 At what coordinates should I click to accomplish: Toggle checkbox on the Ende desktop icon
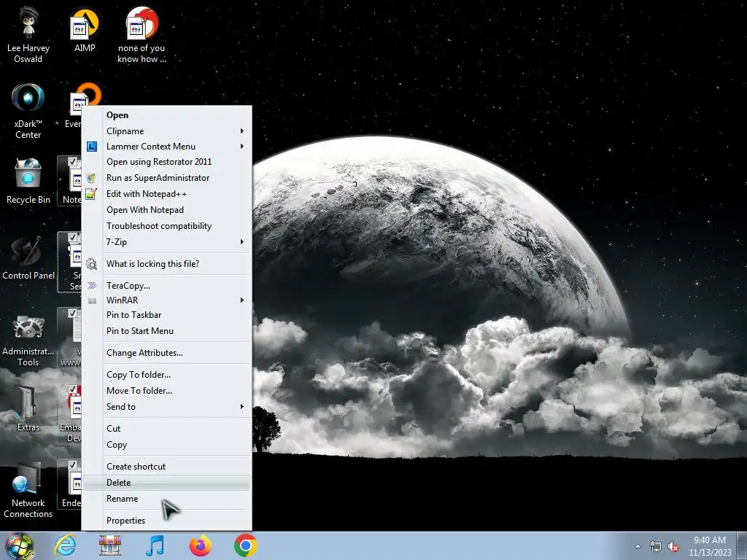point(72,464)
